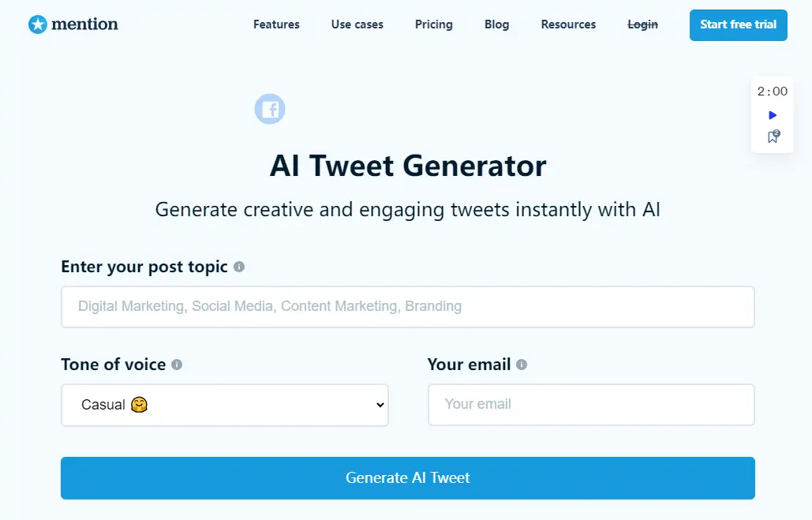Select the Casual tone option
Image resolution: width=812 pixels, height=520 pixels.
tap(103, 405)
